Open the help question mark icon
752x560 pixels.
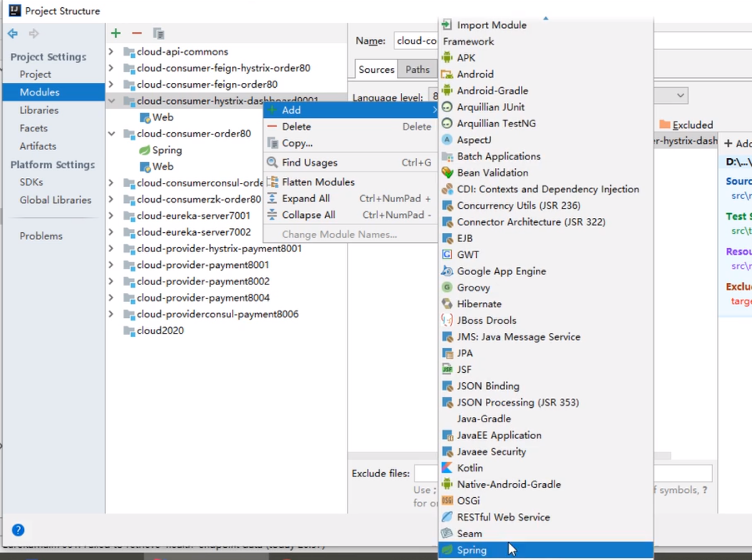coord(18,530)
